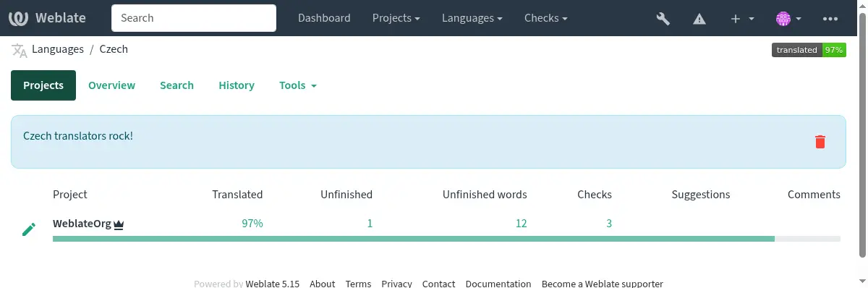Open the plus add menu
Viewport: 868px width, 288px height.
tap(742, 19)
